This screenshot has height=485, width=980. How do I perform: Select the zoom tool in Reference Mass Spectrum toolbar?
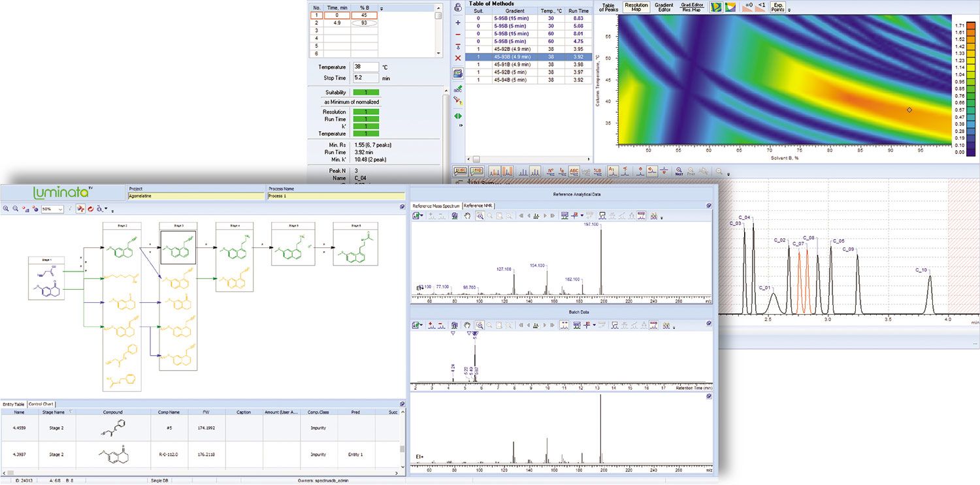pos(479,215)
